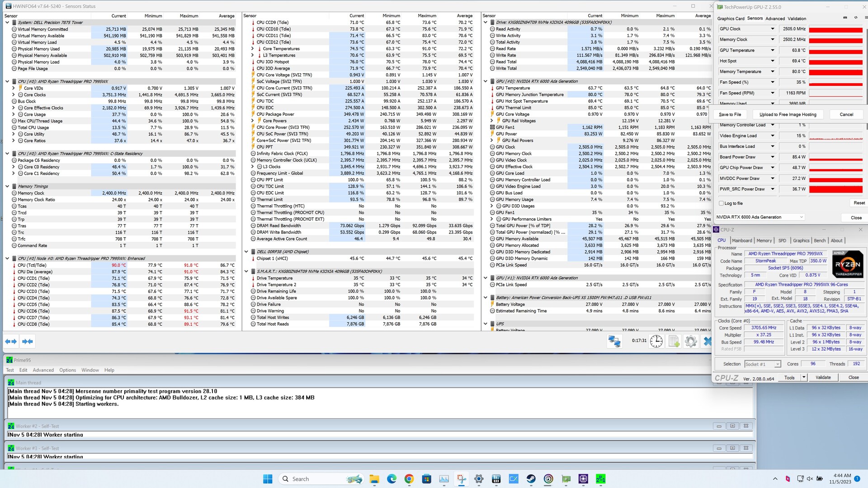Expand the L3 Clocks row

point(253,167)
